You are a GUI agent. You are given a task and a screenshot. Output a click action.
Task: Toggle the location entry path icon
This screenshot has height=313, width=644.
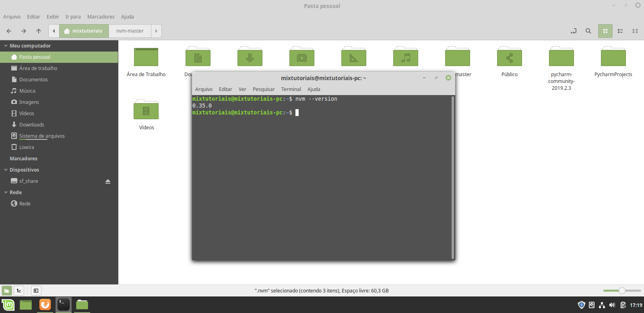(574, 31)
